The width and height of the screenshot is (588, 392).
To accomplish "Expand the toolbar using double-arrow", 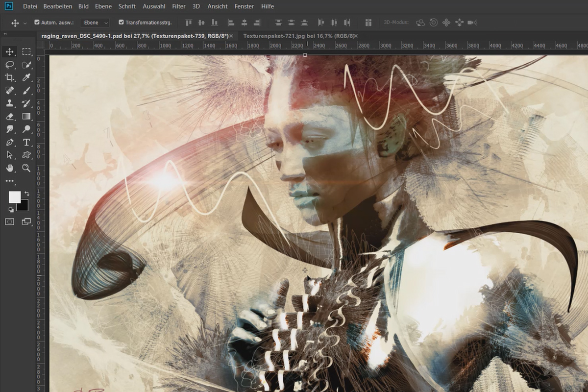I will pyautogui.click(x=5, y=34).
